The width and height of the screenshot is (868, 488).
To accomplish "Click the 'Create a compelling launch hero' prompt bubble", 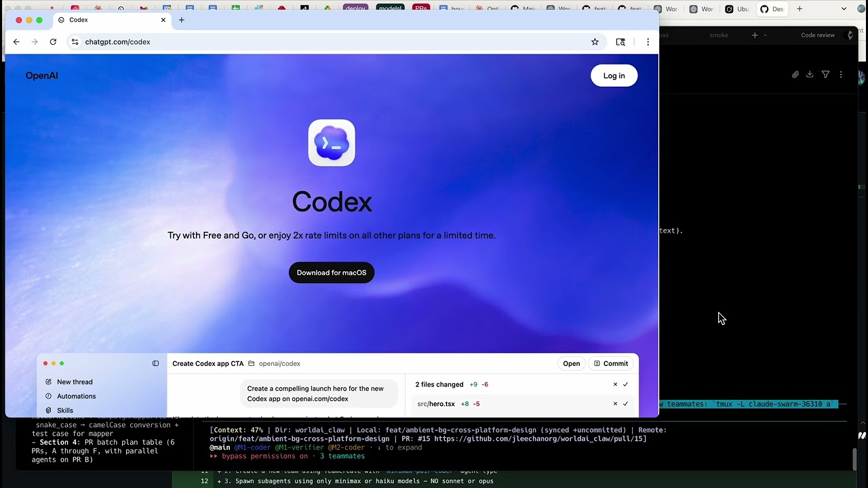I will coord(318,394).
